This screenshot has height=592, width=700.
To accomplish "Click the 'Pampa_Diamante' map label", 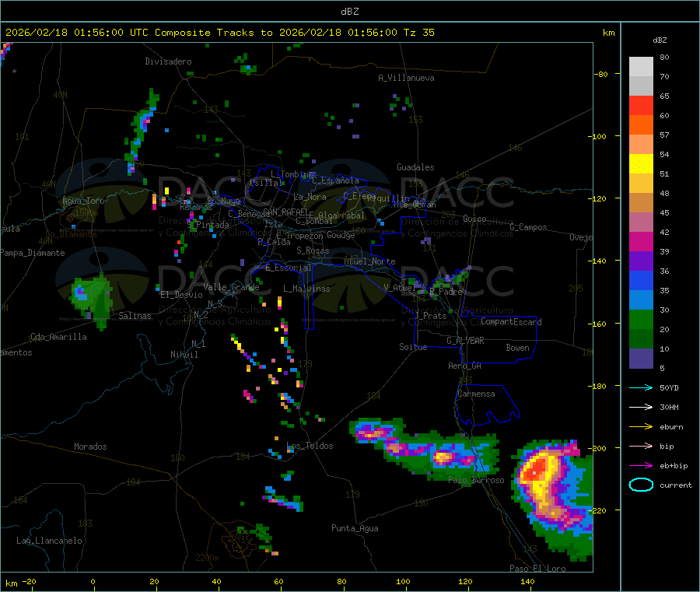I will coord(33,253).
